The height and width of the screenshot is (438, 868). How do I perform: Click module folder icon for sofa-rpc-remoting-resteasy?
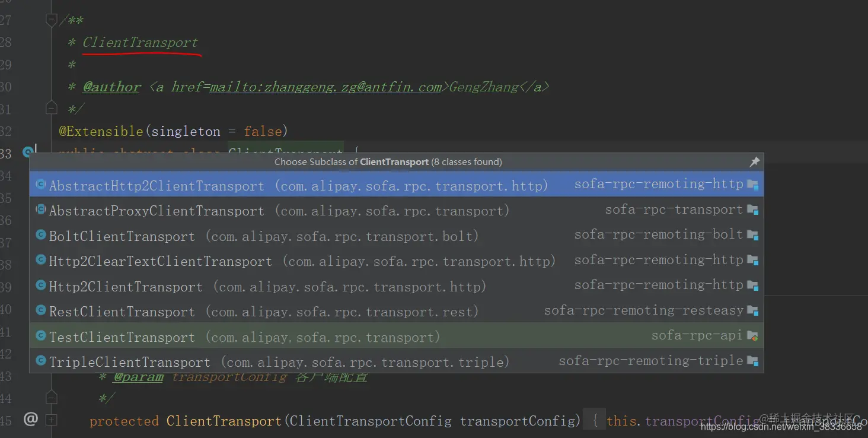(753, 310)
